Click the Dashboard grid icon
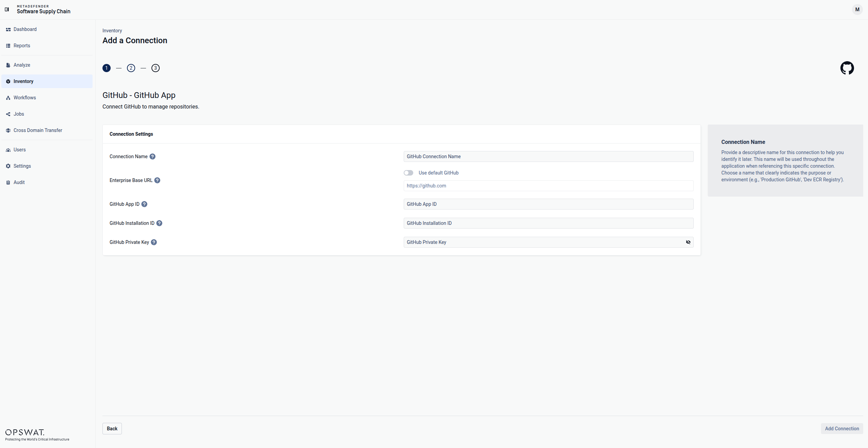The width and height of the screenshot is (868, 448). [8, 30]
